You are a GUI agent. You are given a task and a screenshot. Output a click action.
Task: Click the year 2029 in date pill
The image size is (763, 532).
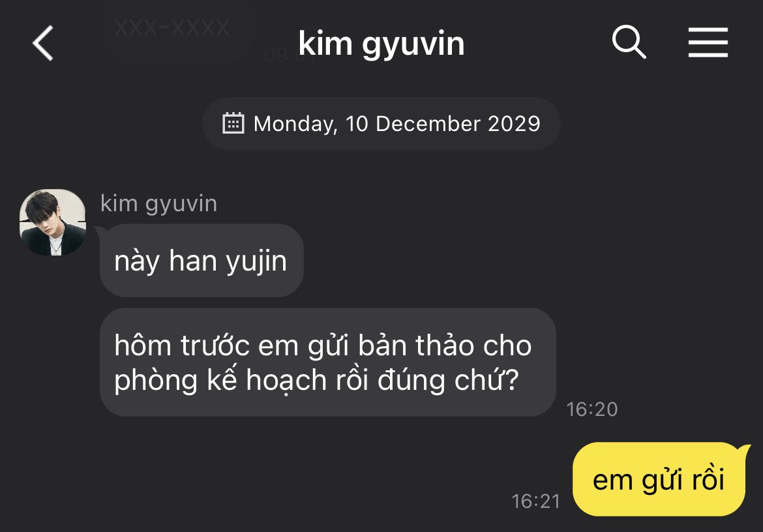pyautogui.click(x=515, y=123)
